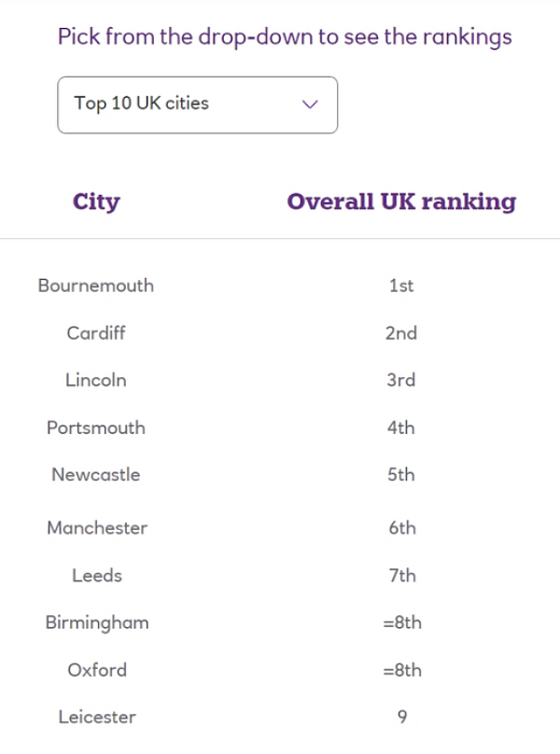
Task: Click the 7th ranking for Leeds
Action: (402, 576)
